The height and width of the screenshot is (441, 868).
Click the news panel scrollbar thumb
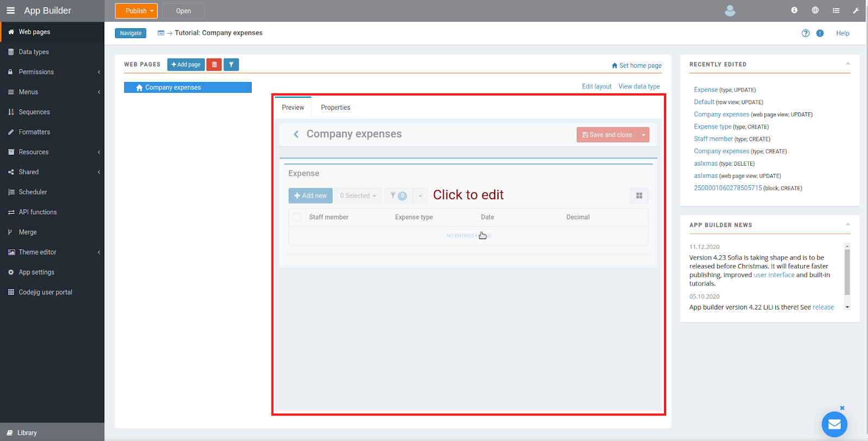tap(847, 272)
